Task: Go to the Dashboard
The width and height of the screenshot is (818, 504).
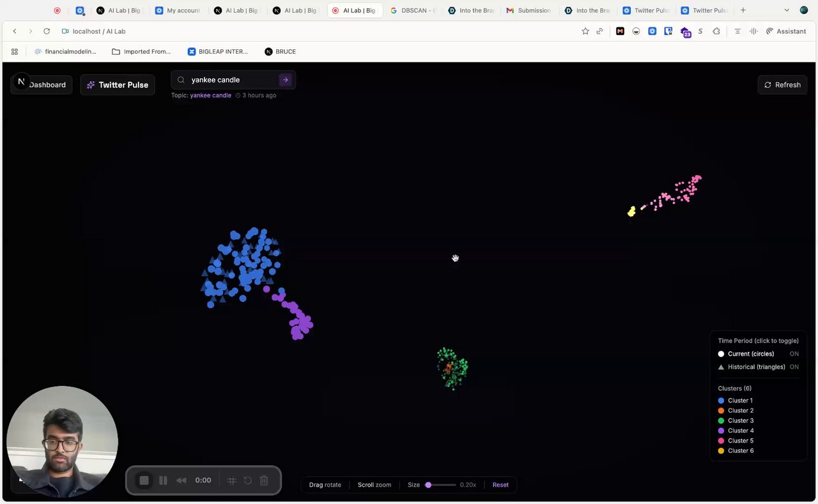Action: 42,85
